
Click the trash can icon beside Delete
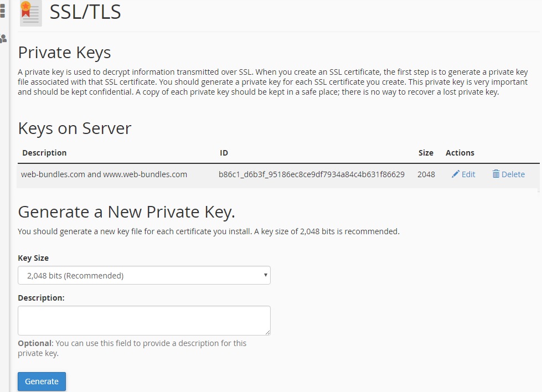(495, 174)
